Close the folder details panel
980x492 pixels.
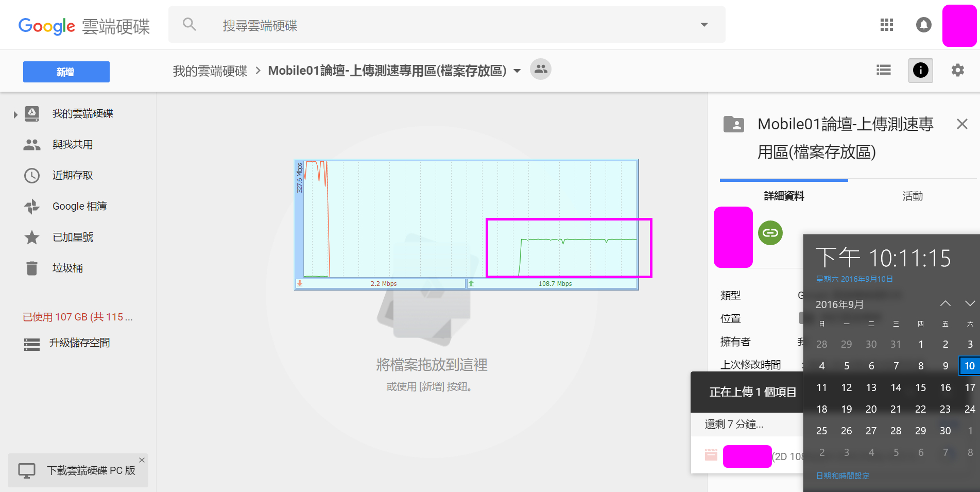click(x=962, y=124)
